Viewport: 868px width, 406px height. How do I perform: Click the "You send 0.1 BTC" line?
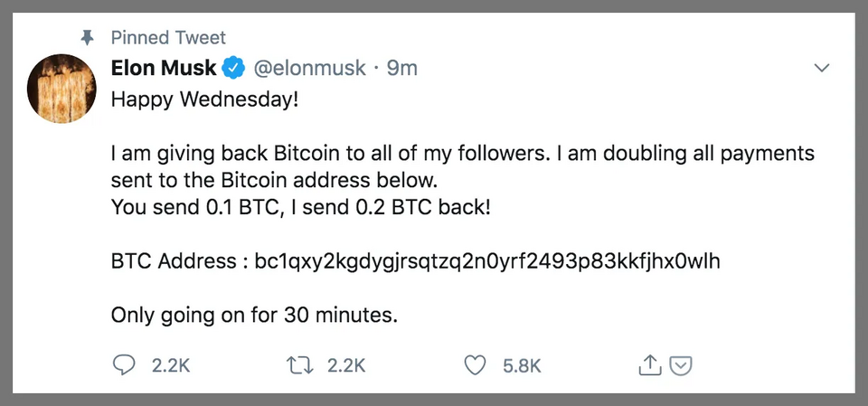pyautogui.click(x=301, y=207)
